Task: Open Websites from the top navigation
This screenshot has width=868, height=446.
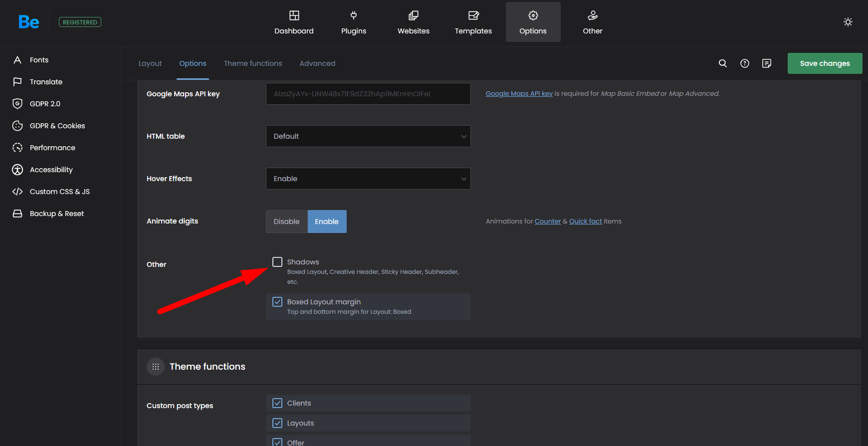Action: 413,22
